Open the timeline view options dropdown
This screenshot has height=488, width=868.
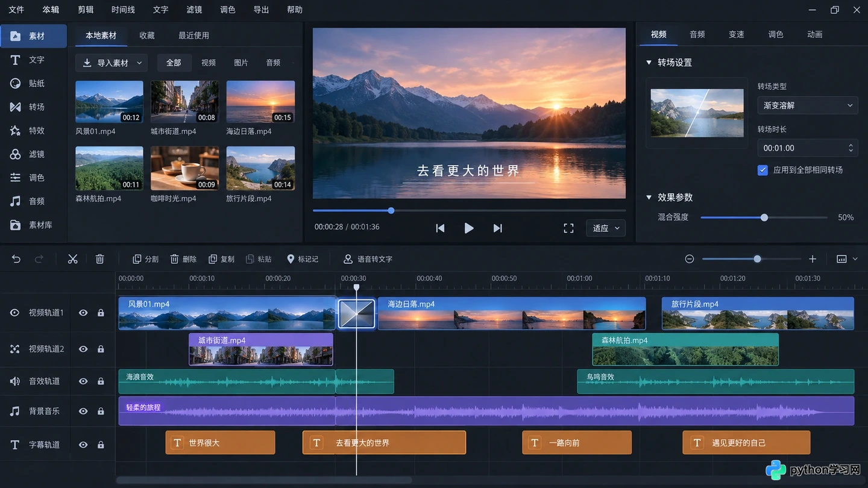point(847,259)
